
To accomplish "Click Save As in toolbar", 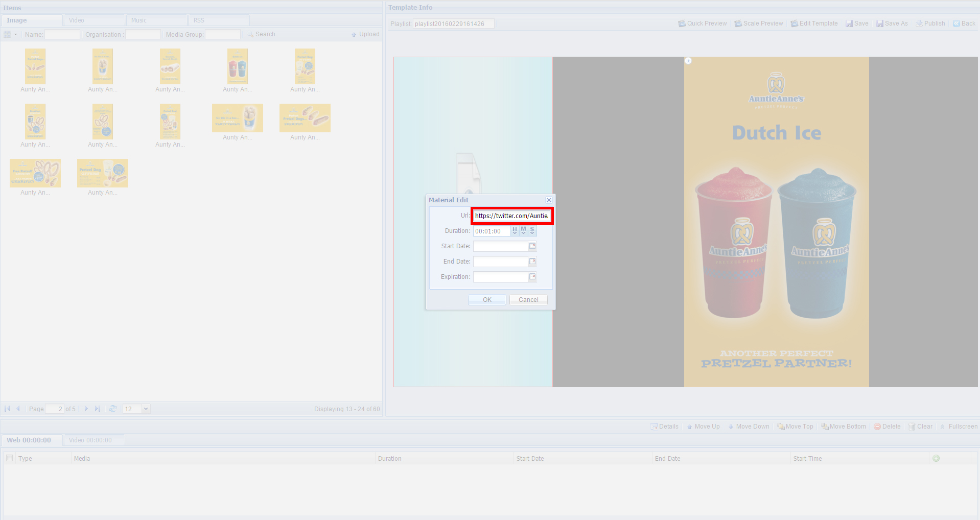I will tap(892, 23).
